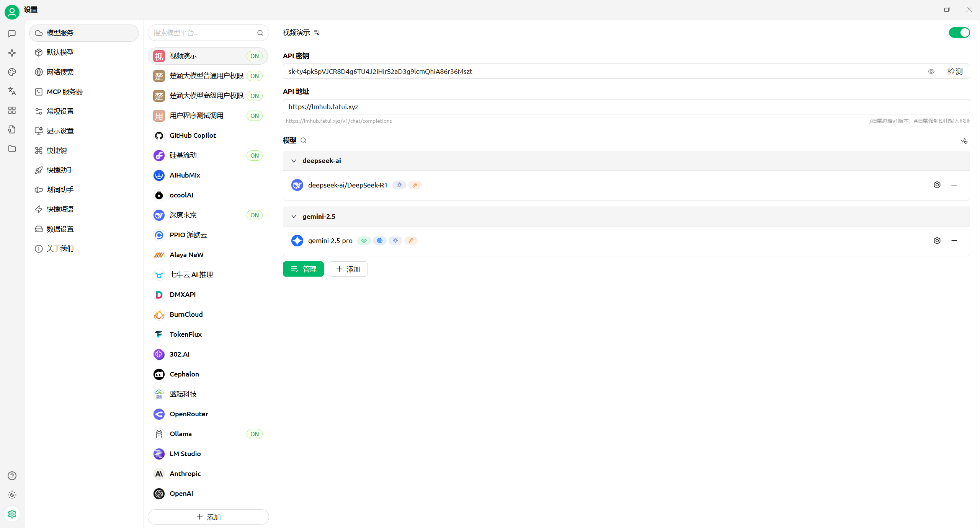Screen dimensions: 980x528
Task: Show API key with eye icon
Action: coord(931,72)
